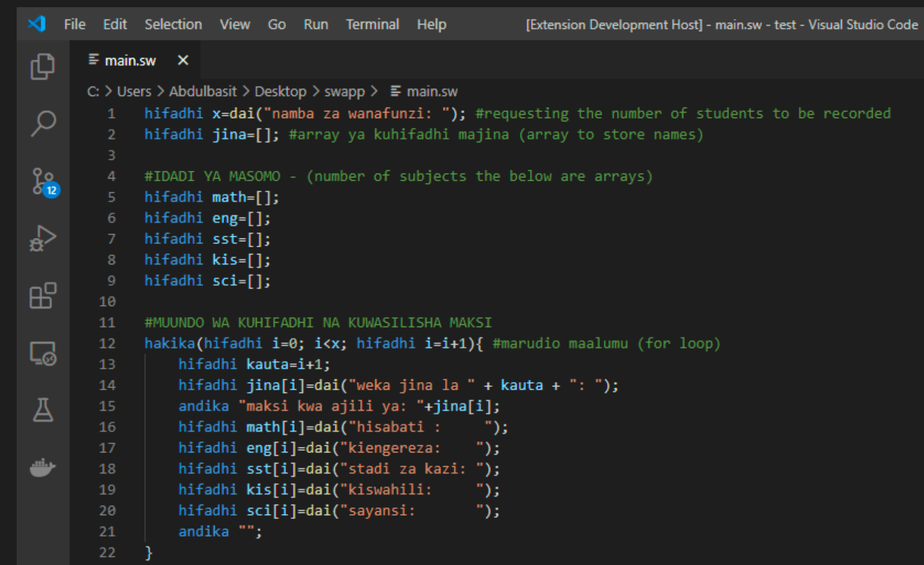
Task: Close the main.sw editor tab
Action: pos(183,60)
